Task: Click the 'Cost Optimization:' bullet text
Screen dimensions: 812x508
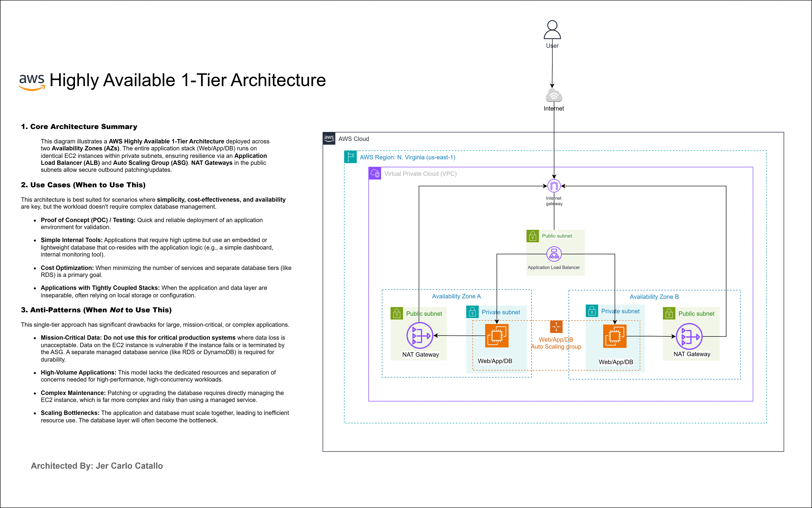Action: click(67, 268)
